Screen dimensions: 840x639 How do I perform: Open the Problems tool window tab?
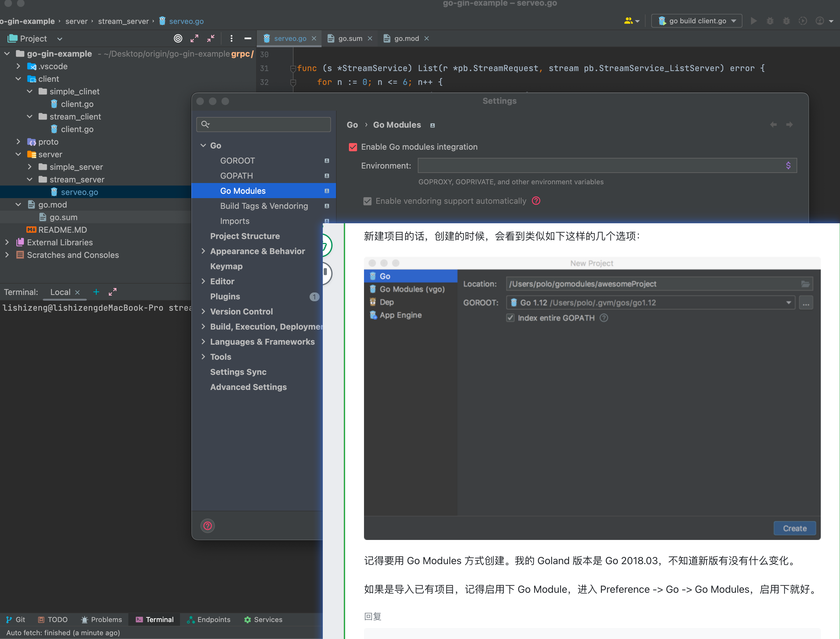click(102, 620)
